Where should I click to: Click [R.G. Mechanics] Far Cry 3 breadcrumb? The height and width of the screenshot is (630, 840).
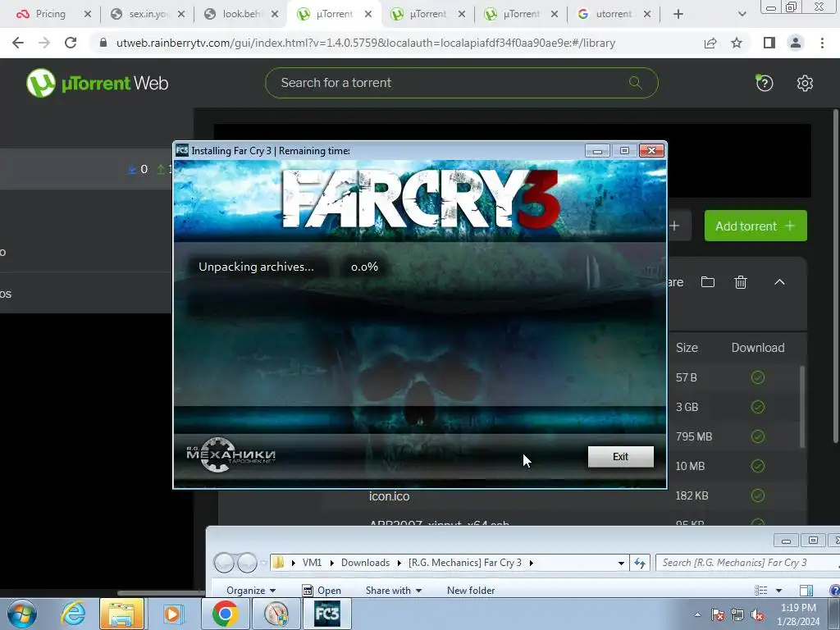[x=464, y=563]
